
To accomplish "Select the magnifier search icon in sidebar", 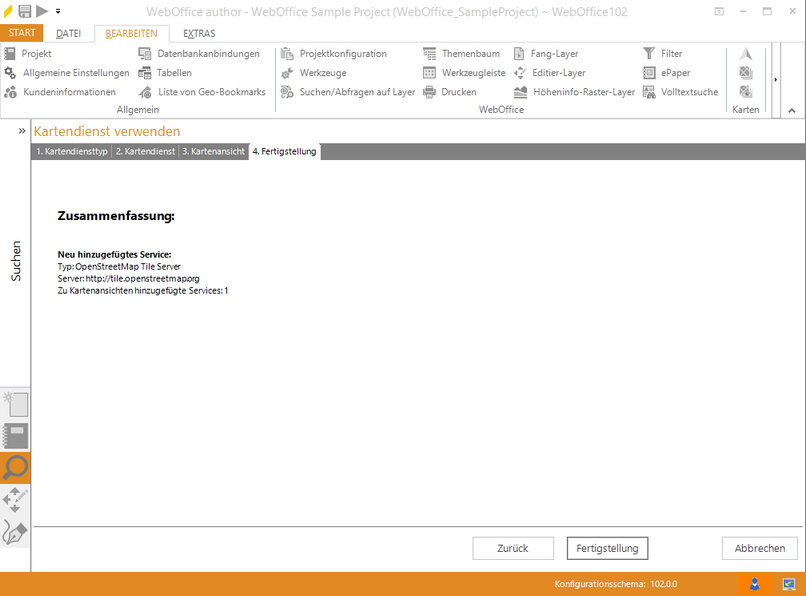I will 15,467.
